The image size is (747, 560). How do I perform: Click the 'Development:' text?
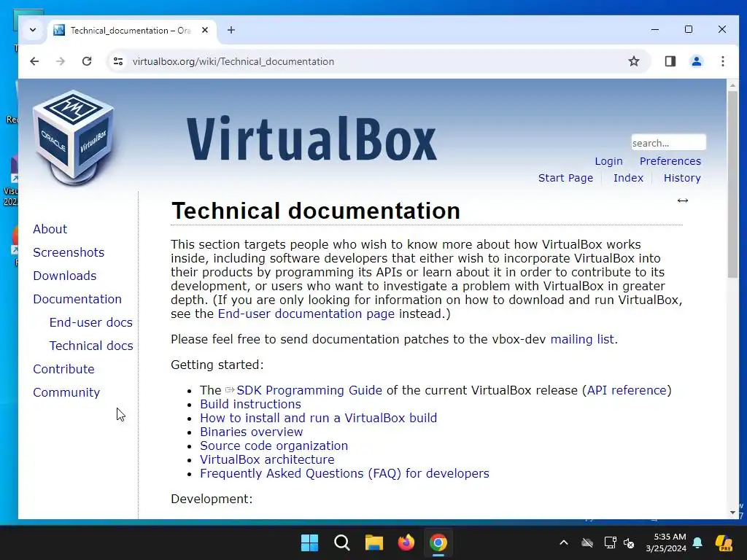tap(212, 499)
